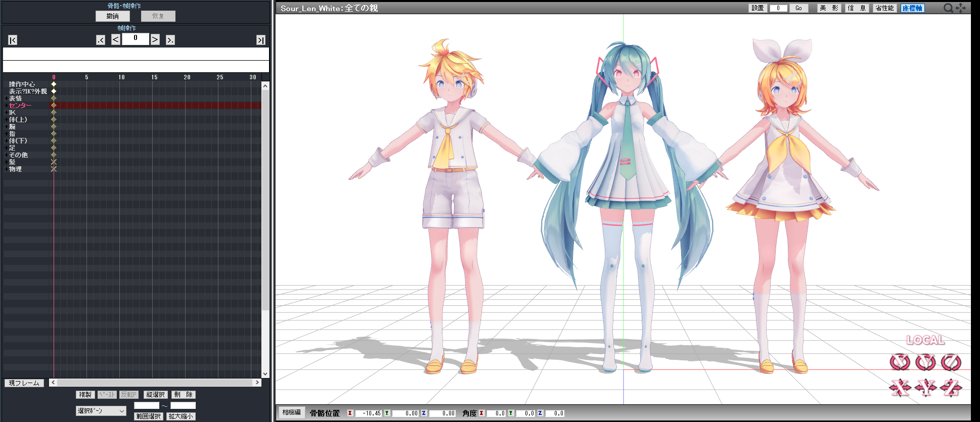Click the zoom magnifier icon in viewport

pyautogui.click(x=948, y=8)
